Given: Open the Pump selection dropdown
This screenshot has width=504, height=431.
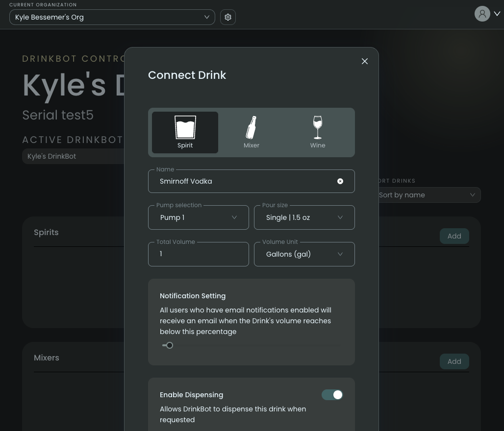Looking at the screenshot, I should (198, 217).
